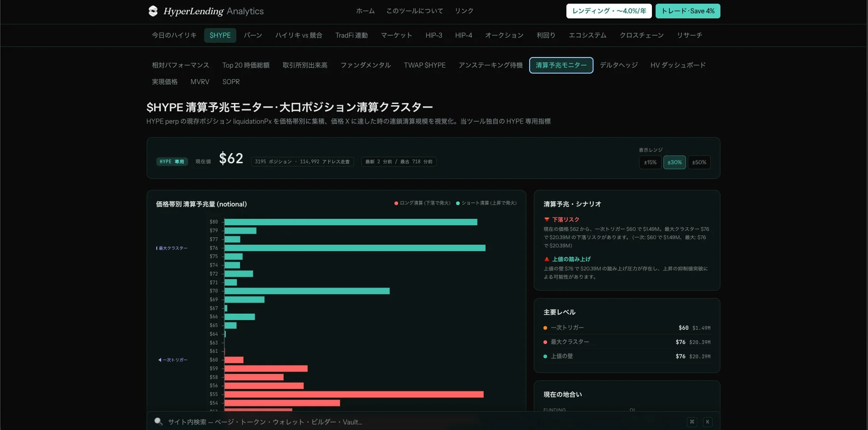Open the HIP-3 tab
The image size is (868, 430).
pos(434,35)
